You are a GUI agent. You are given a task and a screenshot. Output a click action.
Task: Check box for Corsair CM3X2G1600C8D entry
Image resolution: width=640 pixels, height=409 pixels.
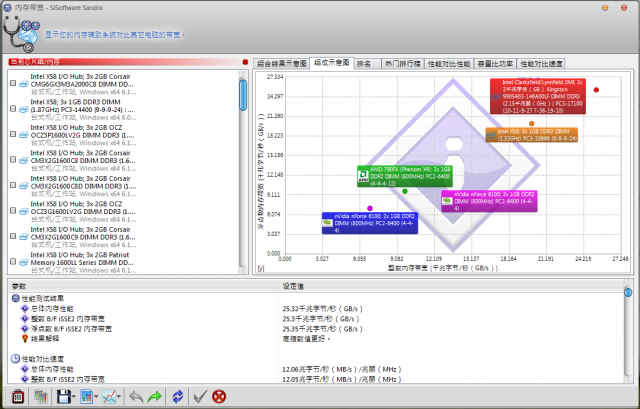click(x=13, y=185)
